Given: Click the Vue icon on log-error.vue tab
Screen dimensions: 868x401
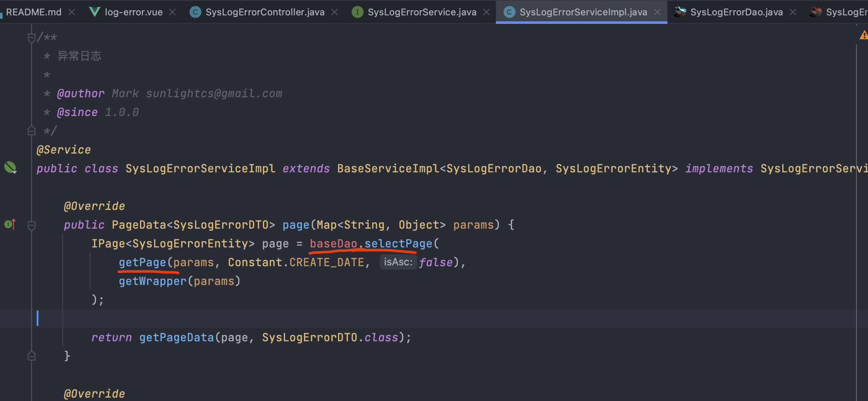Looking at the screenshot, I should click(95, 12).
